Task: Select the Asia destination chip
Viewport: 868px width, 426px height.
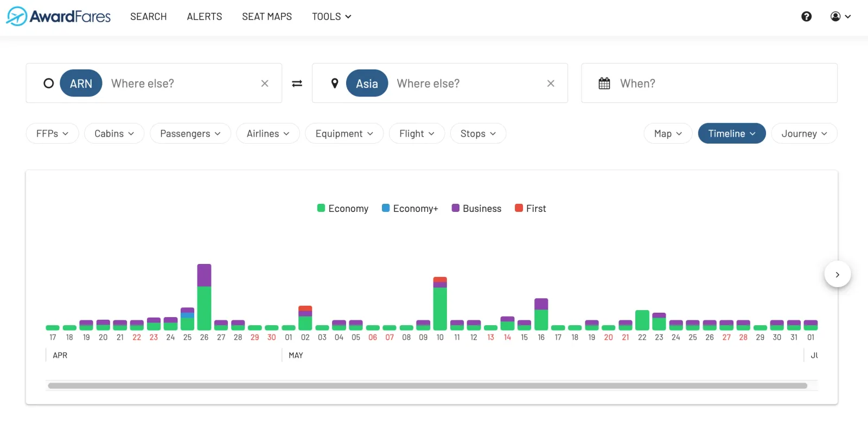Action: (367, 83)
